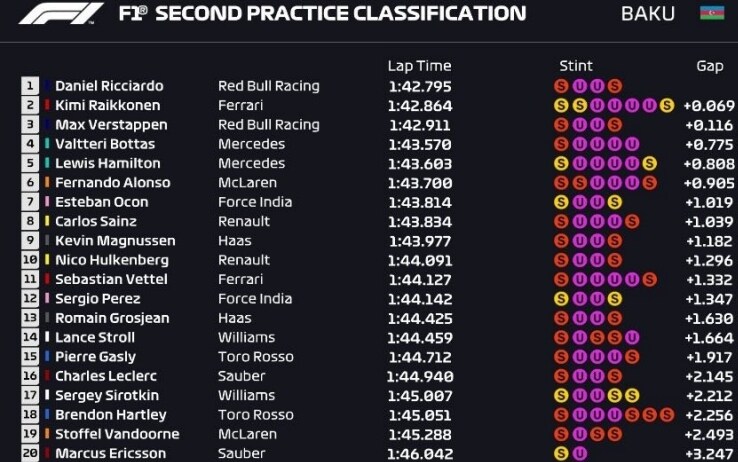Image resolution: width=738 pixels, height=462 pixels.
Task: Click the orange McLaren color bar by Vandoorne
Action: tap(47, 434)
